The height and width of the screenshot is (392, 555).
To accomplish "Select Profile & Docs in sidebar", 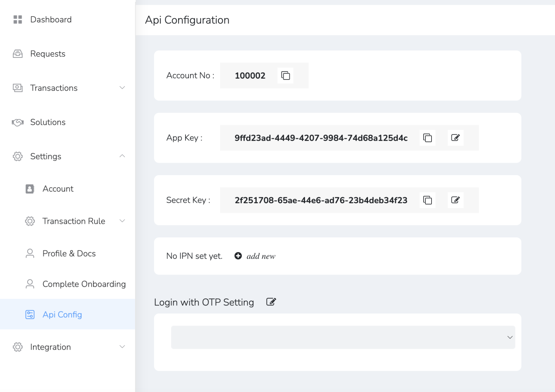I will pos(69,253).
